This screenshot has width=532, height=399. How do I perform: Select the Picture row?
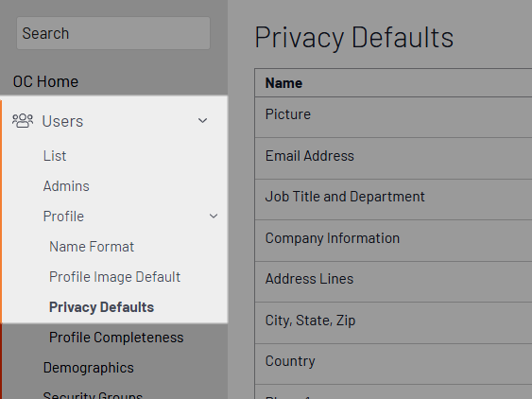pyautogui.click(x=393, y=117)
